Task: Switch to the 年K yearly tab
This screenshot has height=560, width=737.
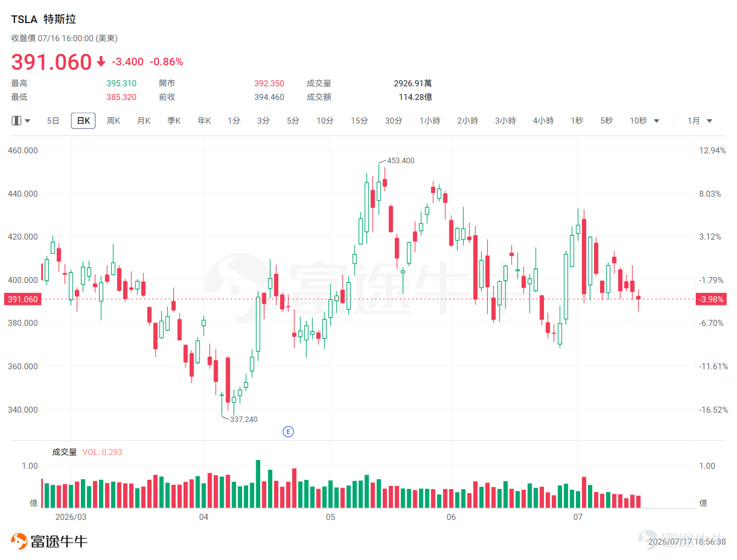Action: 204,120
